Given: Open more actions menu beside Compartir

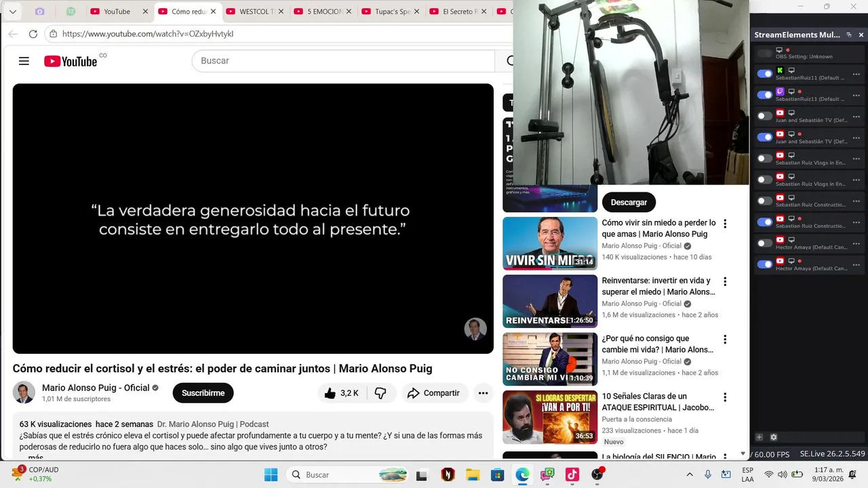Looking at the screenshot, I should pyautogui.click(x=483, y=393).
